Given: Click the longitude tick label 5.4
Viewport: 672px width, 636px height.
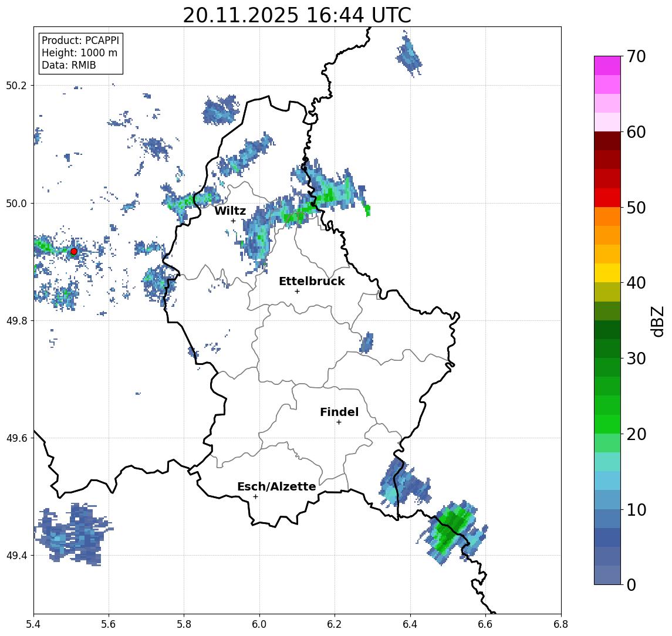Looking at the screenshot, I should [33, 624].
